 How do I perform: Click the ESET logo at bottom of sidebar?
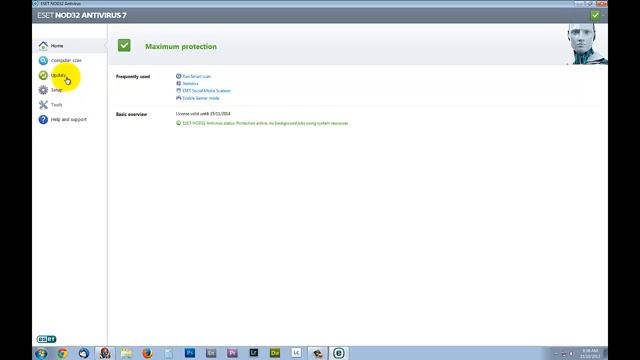point(47,339)
